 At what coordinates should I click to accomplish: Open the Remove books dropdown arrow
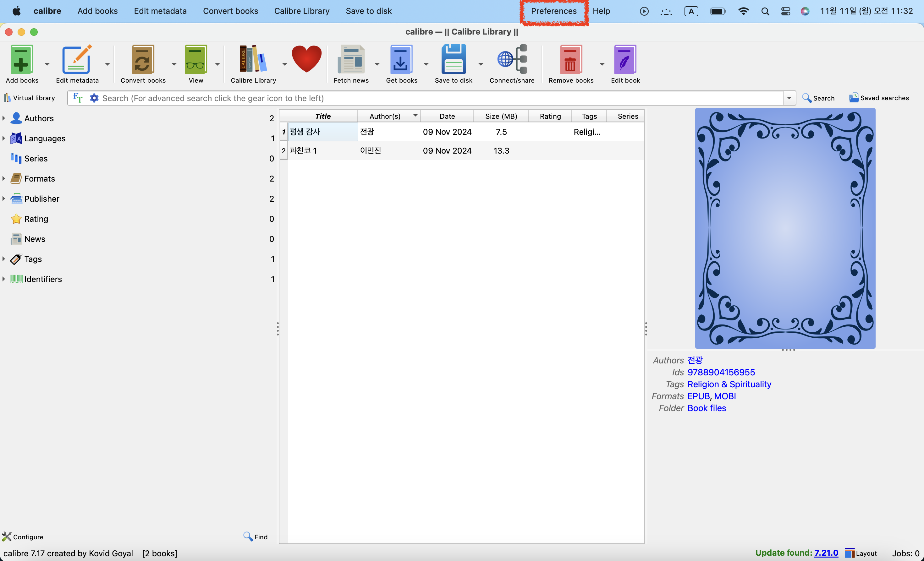point(602,64)
